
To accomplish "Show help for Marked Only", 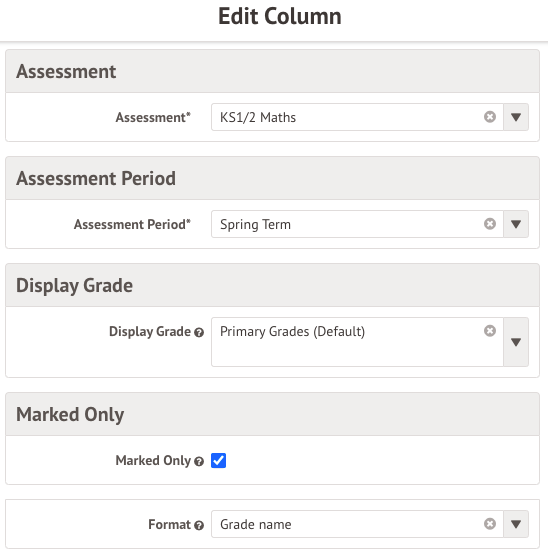I will pos(199,461).
